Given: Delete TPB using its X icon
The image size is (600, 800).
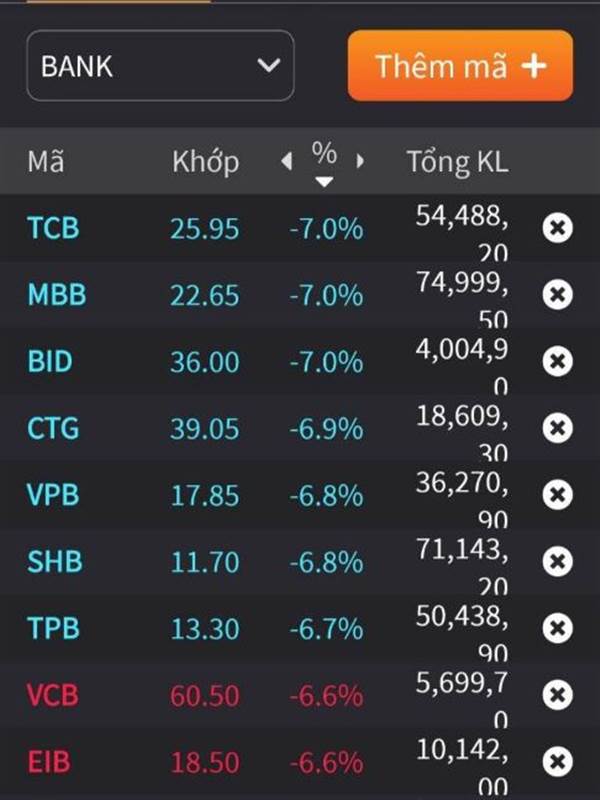Looking at the screenshot, I should 557,628.
